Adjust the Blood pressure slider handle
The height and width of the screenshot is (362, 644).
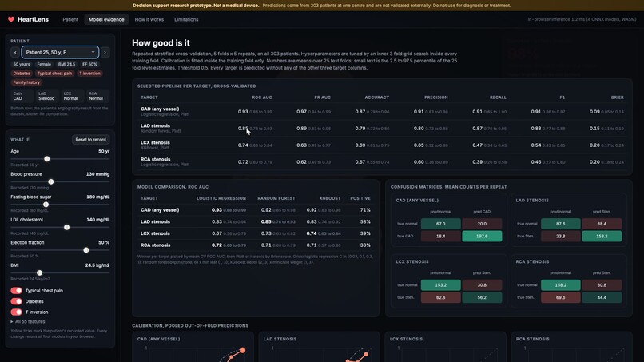tap(51, 181)
